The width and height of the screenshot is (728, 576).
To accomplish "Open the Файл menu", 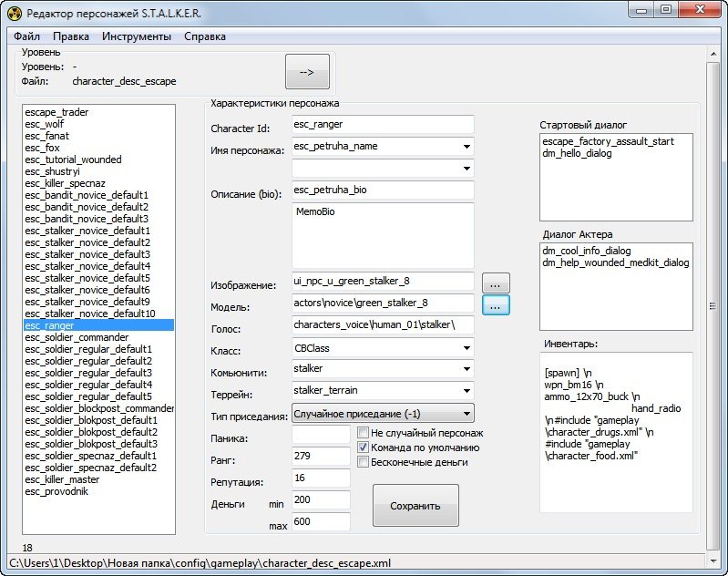I will (26, 36).
